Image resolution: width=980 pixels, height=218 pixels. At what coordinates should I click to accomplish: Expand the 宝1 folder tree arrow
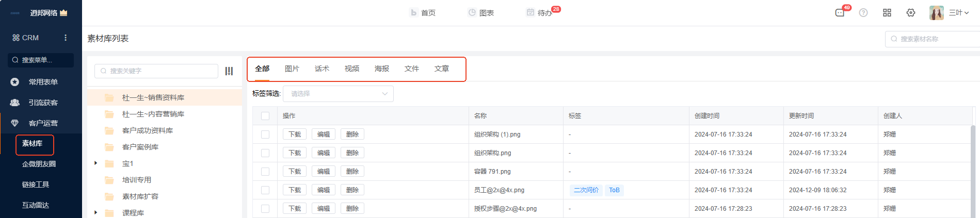(x=95, y=163)
